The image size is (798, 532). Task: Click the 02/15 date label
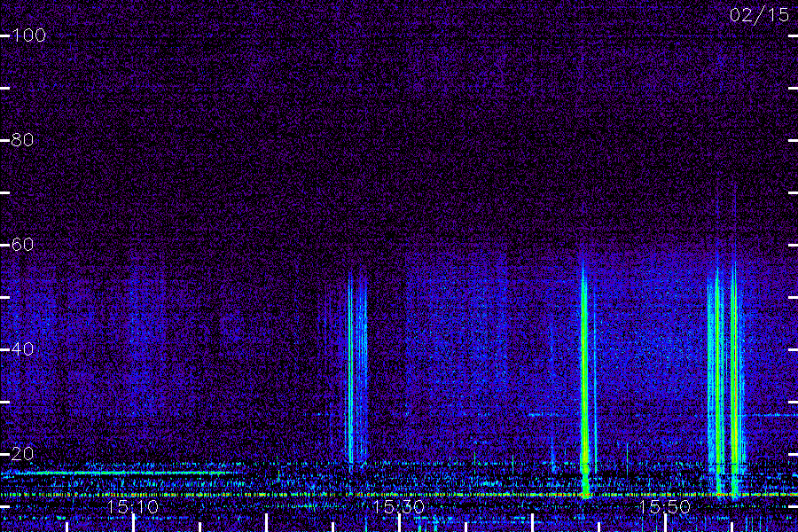point(759,15)
